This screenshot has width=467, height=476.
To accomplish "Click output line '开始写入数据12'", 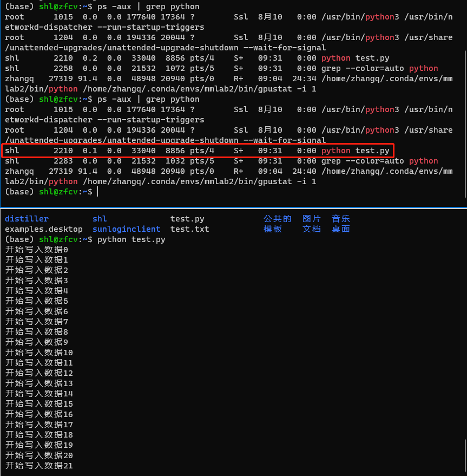I will click(39, 373).
